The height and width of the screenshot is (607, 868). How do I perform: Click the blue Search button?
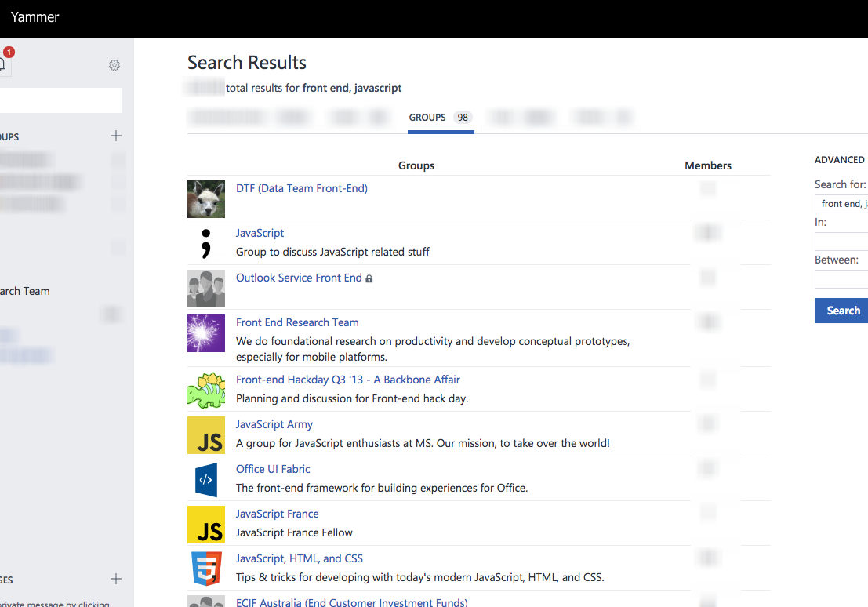click(x=841, y=311)
